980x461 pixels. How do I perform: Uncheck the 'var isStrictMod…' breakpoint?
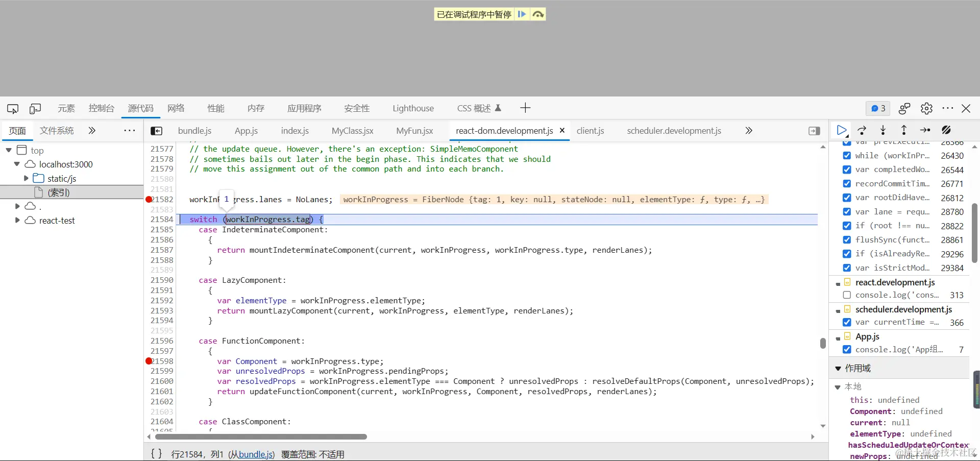(x=847, y=268)
